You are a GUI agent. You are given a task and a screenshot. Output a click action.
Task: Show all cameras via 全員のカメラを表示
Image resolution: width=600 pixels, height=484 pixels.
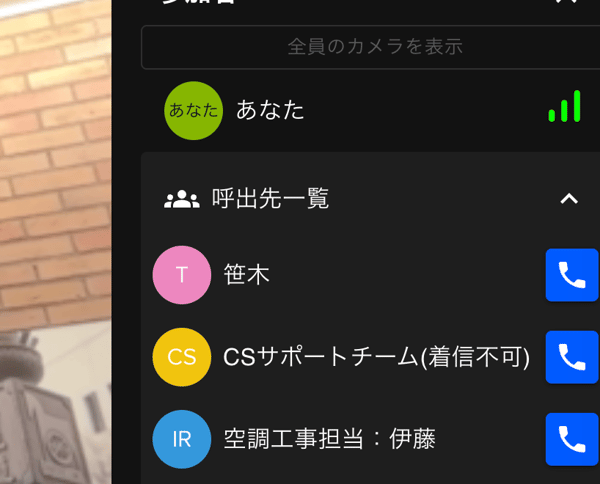(x=370, y=47)
